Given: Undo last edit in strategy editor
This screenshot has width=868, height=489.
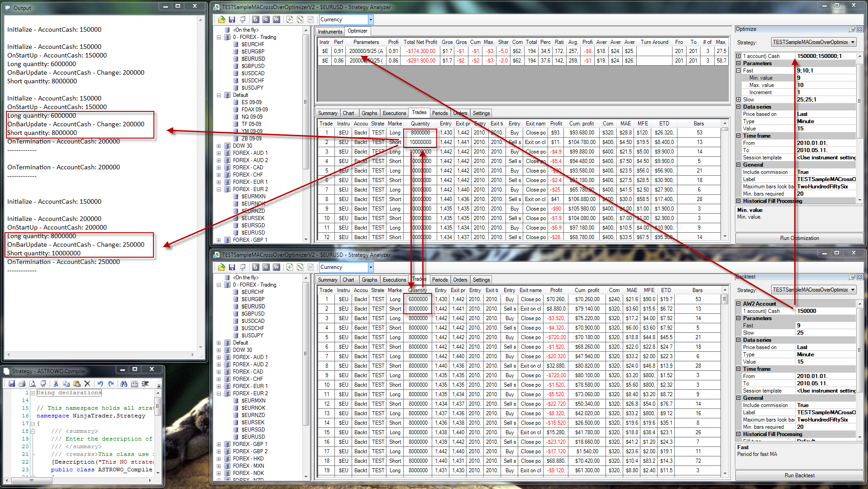Looking at the screenshot, I should click(x=100, y=384).
